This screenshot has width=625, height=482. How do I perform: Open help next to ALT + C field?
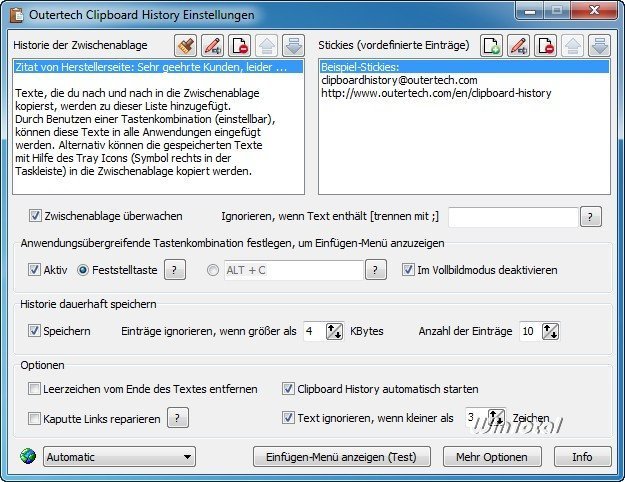tap(375, 270)
